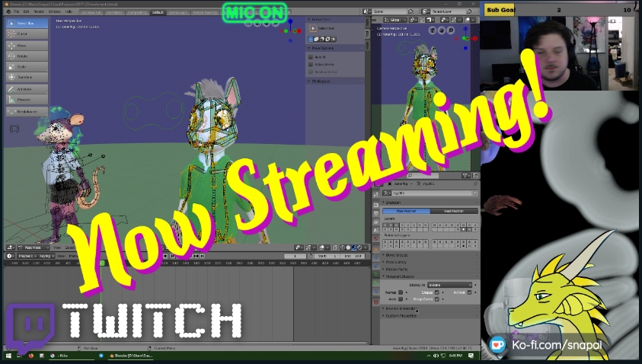Open Firefox from the Windows taskbar
The width and height of the screenshot is (642, 364).
click(x=30, y=356)
